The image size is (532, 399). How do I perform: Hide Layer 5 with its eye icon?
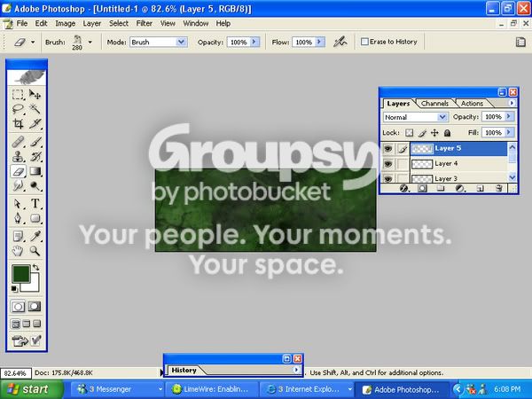(387, 149)
